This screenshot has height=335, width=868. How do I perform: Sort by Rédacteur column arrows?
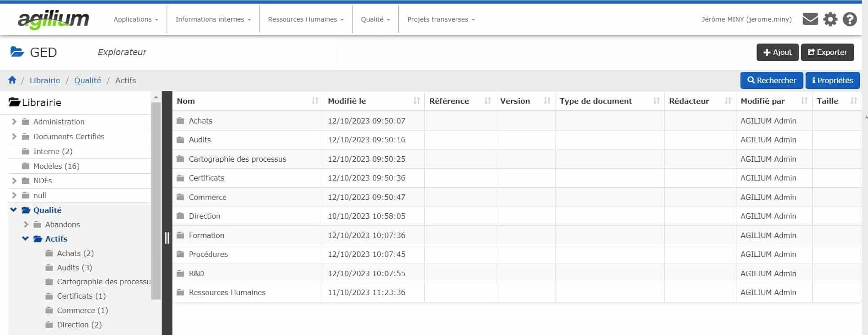point(728,101)
